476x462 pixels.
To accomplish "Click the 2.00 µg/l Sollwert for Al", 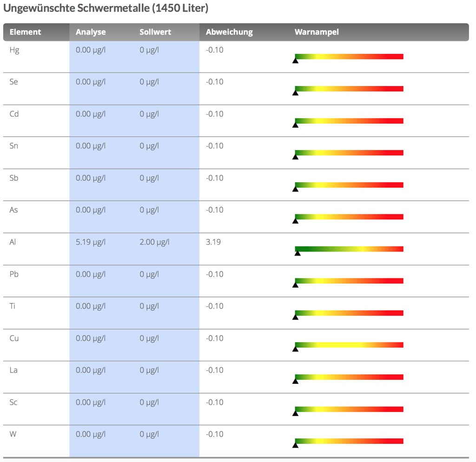I will pos(154,243).
